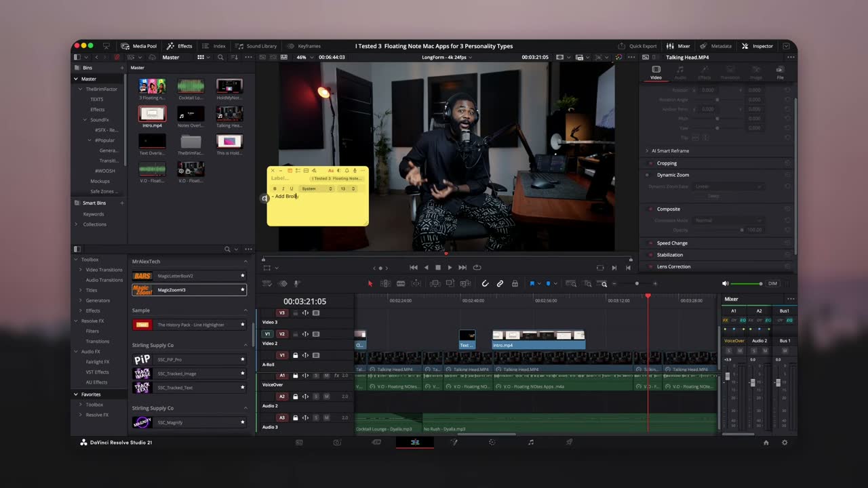
Task: Click the position lock padlock in timeline toolbar
Action: click(515, 283)
